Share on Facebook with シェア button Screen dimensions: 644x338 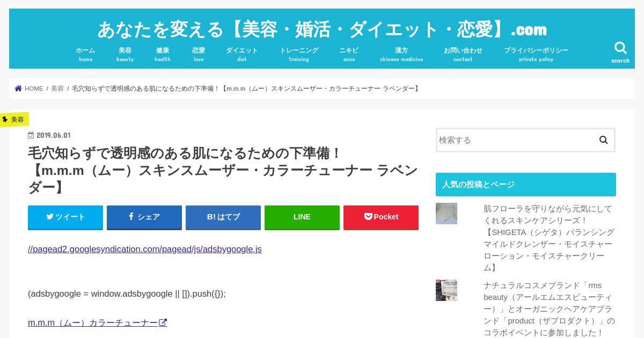[x=144, y=217]
